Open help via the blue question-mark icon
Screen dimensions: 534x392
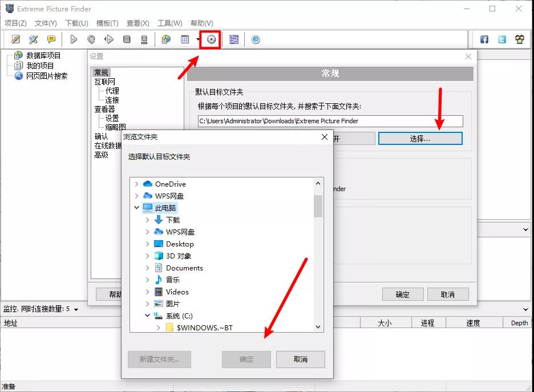pos(256,39)
